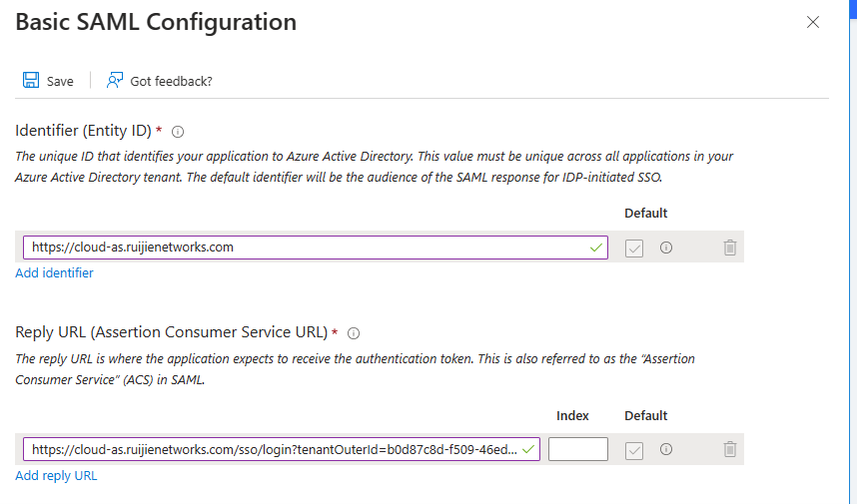Click green checkmark in the Reply URL field
Viewport: 857px width, 504px height.
pyautogui.click(x=528, y=449)
